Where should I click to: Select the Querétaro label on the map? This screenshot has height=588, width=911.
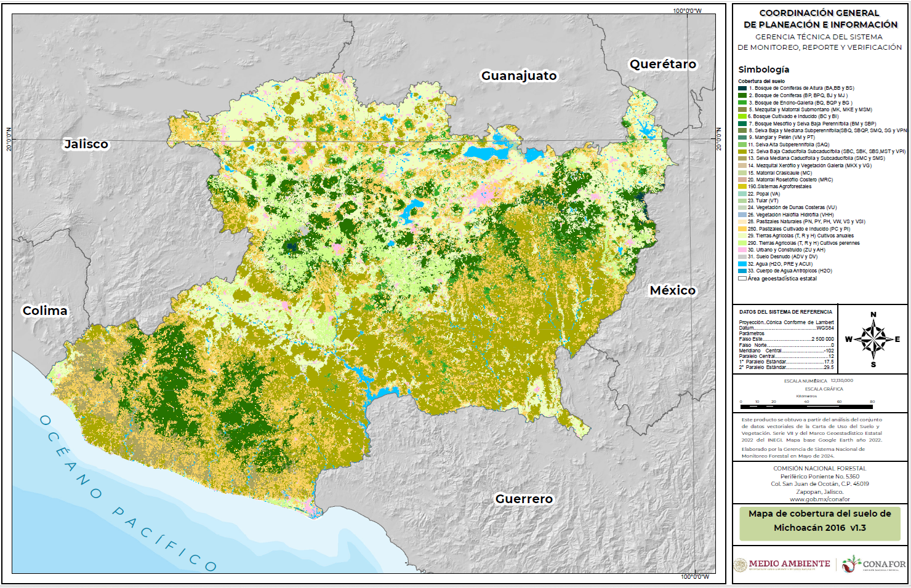click(662, 64)
